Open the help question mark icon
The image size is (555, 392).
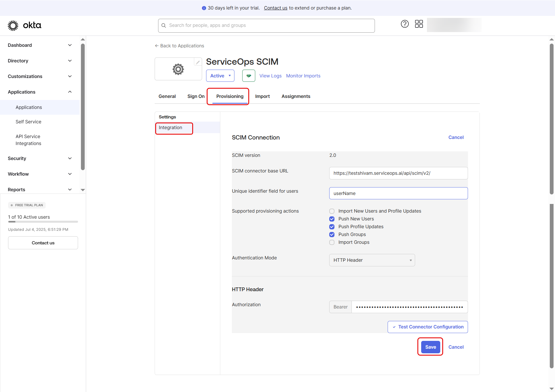[x=405, y=24]
